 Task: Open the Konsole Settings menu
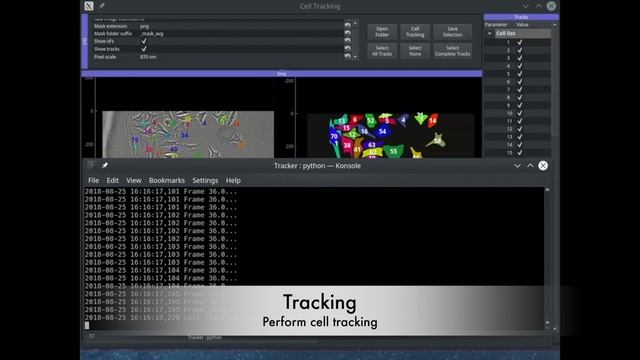(205, 180)
